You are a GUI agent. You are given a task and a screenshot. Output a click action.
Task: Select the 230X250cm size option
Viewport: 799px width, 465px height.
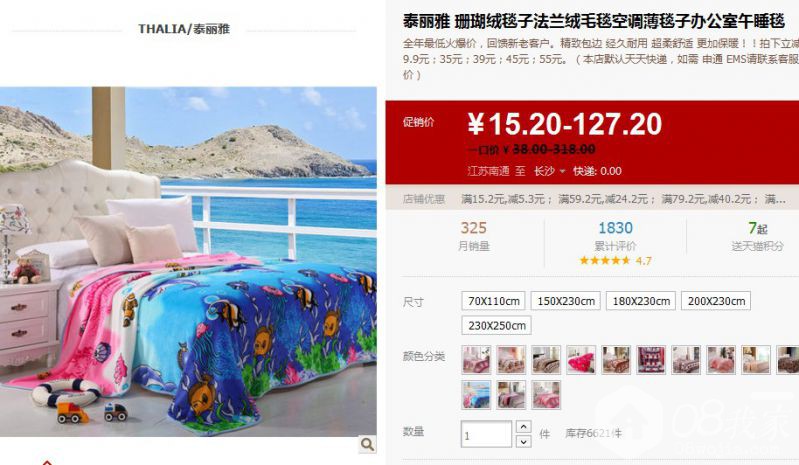[x=496, y=325]
